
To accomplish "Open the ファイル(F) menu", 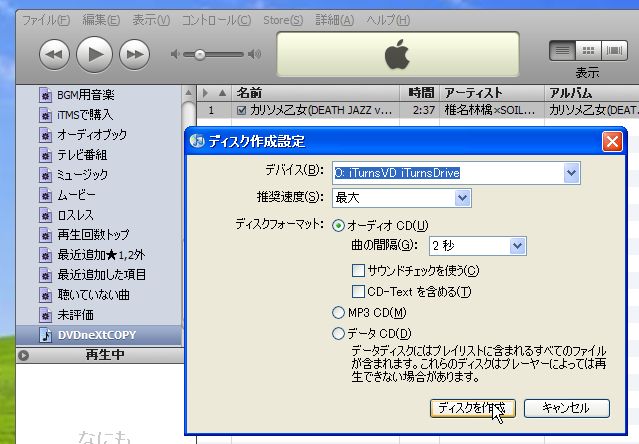I will point(46,20).
